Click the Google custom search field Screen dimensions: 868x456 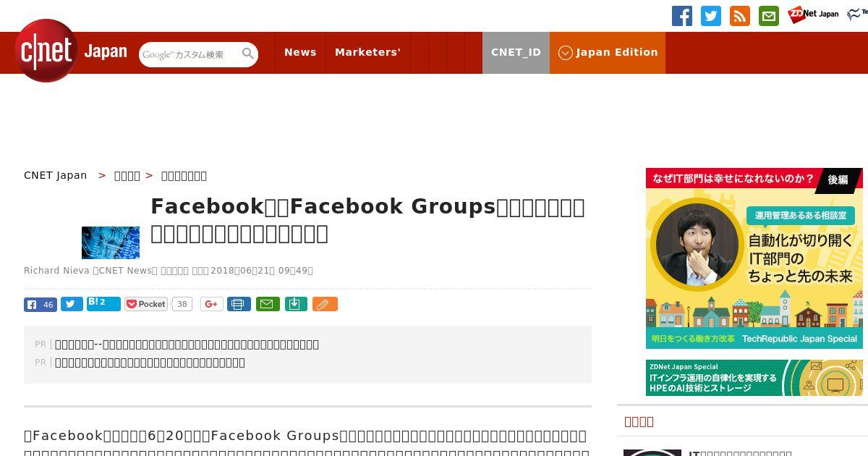point(190,54)
